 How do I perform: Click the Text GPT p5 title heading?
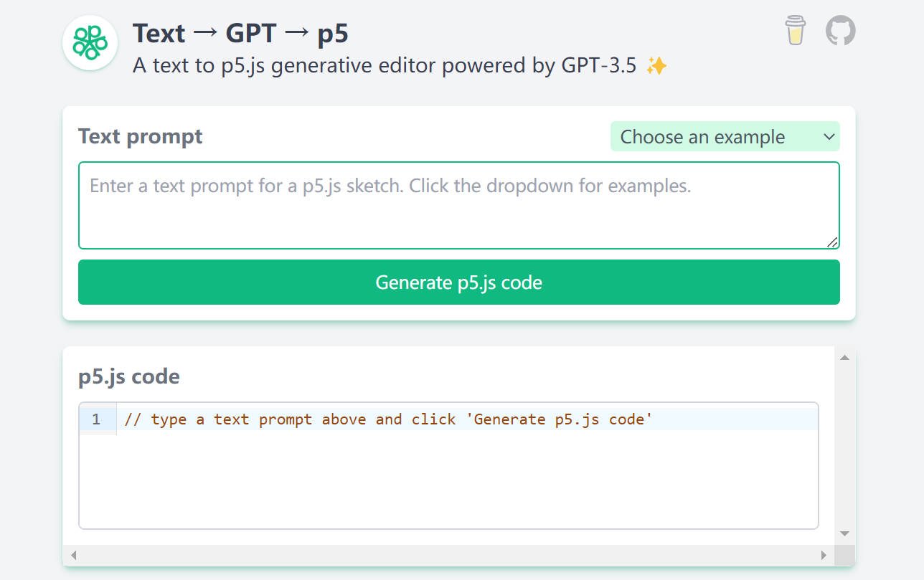coord(240,33)
